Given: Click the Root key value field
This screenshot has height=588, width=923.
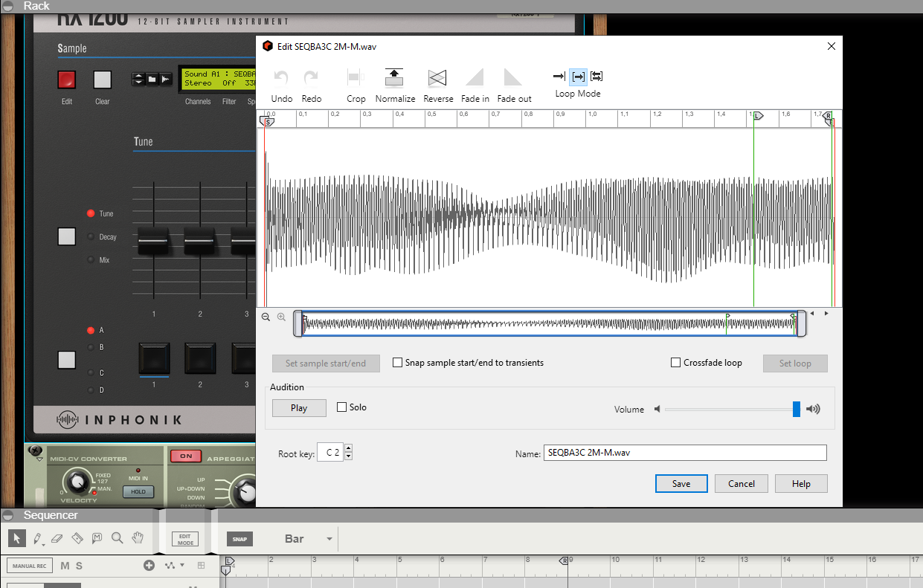Looking at the screenshot, I should coord(330,453).
